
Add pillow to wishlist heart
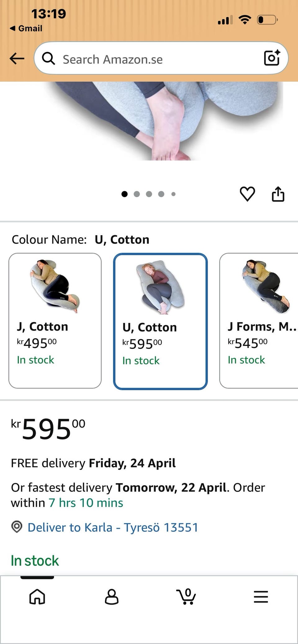point(247,194)
